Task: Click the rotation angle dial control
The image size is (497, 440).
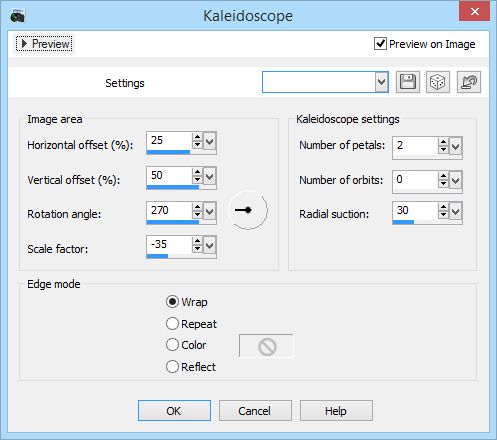Action: [x=248, y=210]
